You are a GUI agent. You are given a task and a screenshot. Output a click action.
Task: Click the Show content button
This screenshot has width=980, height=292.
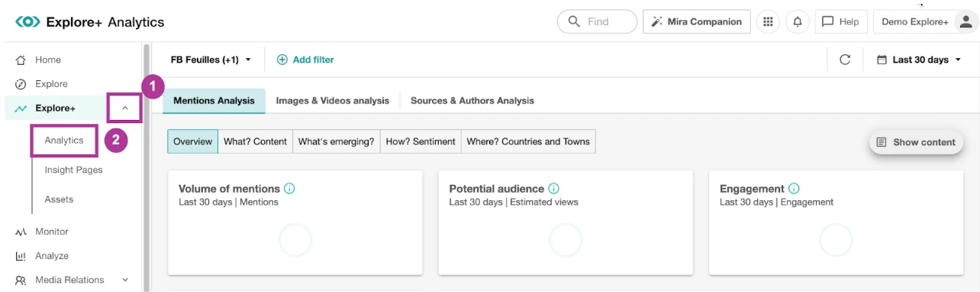coord(916,142)
